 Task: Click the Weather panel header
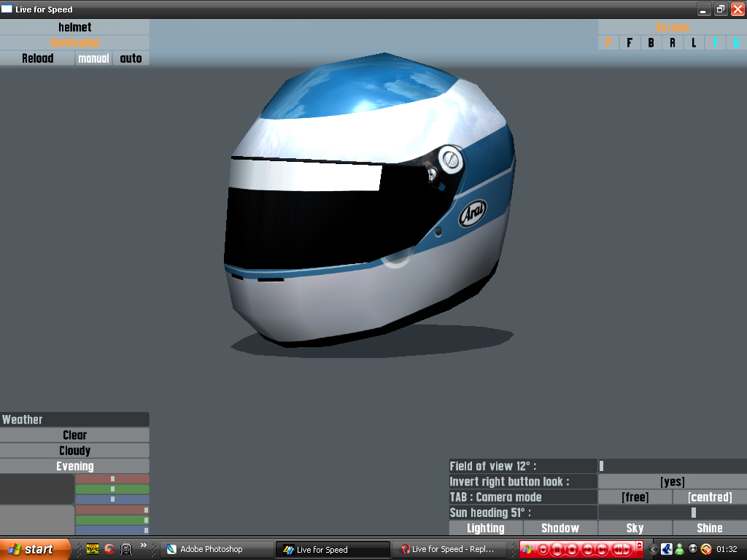[75, 419]
